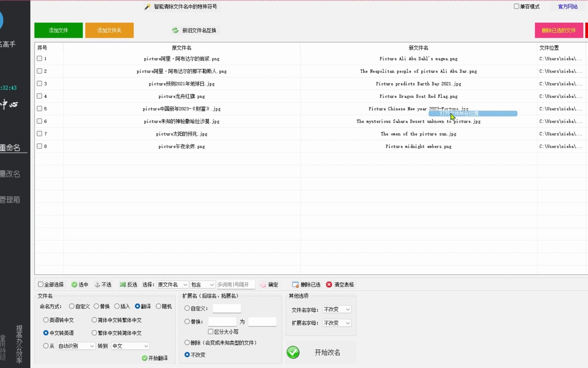Choose 英语转中文 translation option
Screen dimensions: 588x368
(46, 320)
